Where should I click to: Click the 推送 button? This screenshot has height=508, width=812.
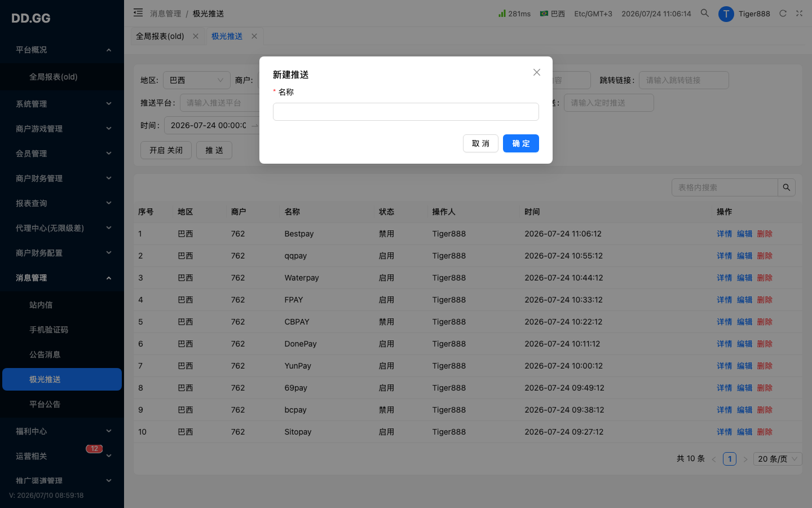point(214,150)
